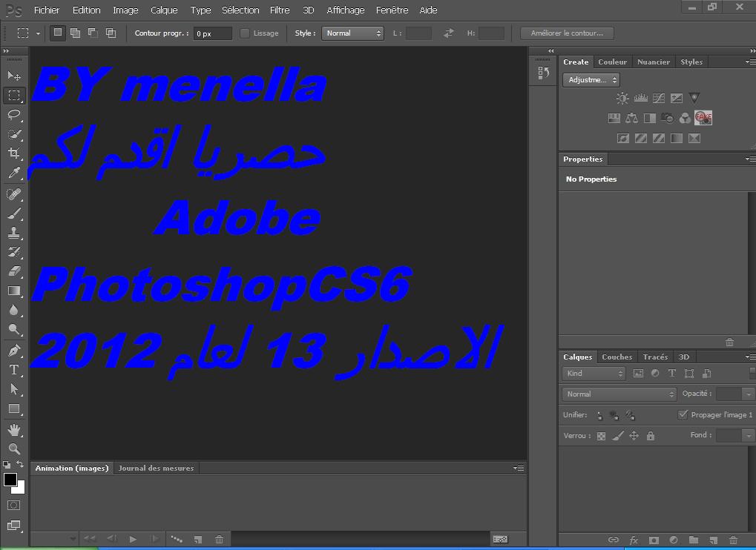756x550 pixels.
Task: Open the History panel icon
Action: point(543,73)
